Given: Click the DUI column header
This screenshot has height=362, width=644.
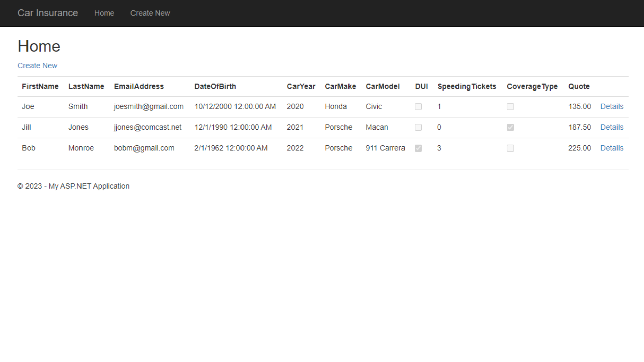Looking at the screenshot, I should (421, 86).
